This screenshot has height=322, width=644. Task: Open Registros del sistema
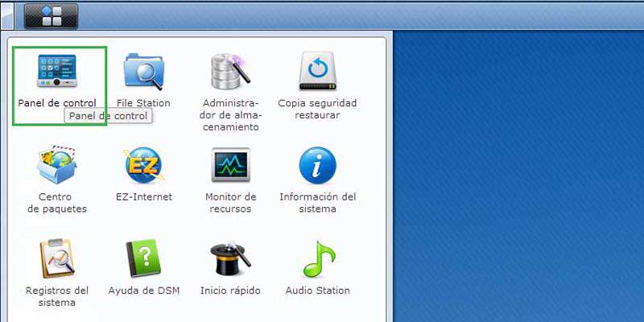57,258
